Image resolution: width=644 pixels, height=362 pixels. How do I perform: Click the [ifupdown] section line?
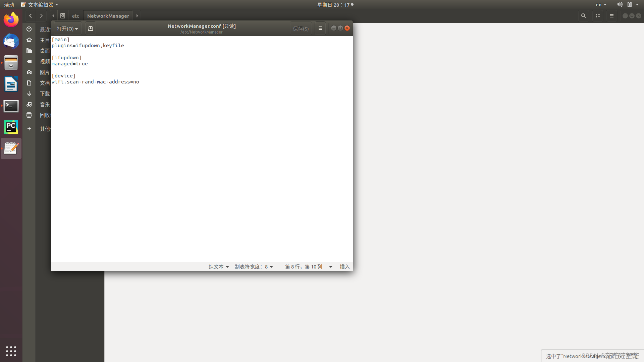pos(67,58)
